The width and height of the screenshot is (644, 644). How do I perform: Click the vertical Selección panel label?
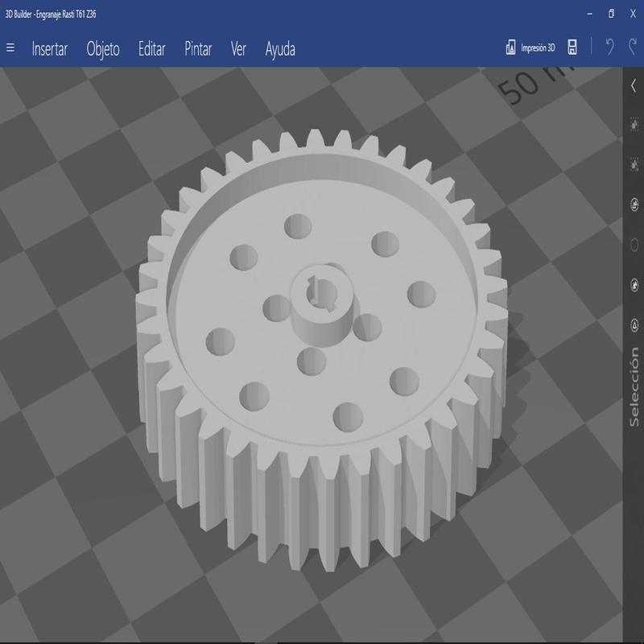[634, 386]
